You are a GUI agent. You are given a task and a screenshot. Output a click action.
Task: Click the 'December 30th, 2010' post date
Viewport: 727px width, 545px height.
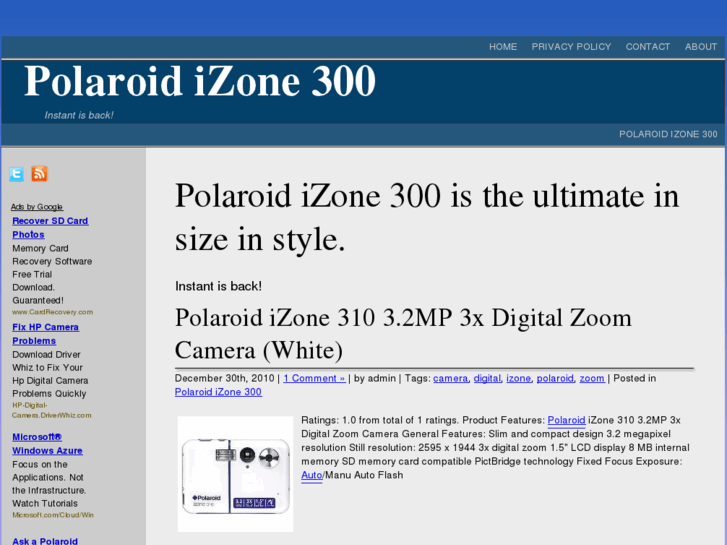(224, 378)
